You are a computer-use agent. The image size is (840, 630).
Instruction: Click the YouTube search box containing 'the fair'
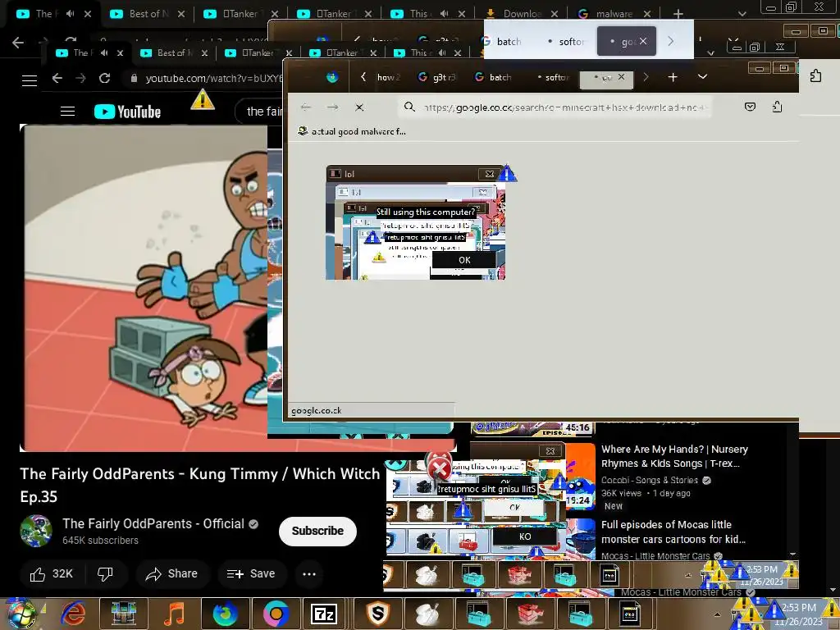tap(258, 111)
